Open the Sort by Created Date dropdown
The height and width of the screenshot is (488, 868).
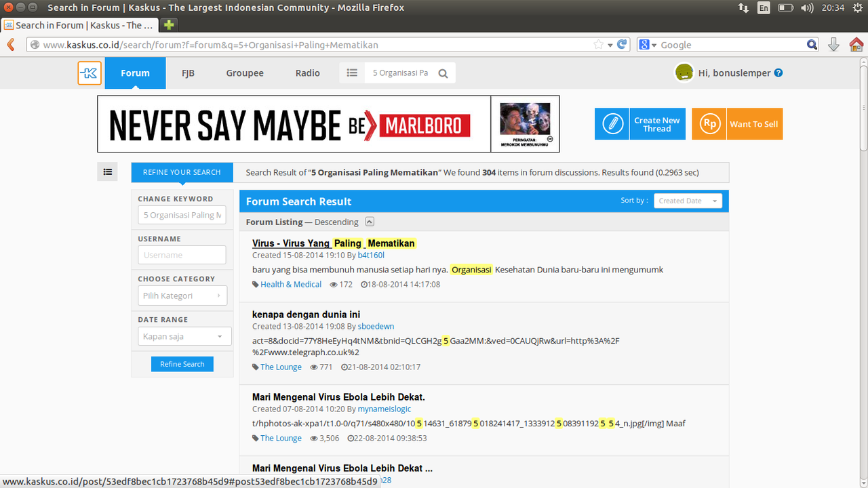tap(688, 201)
